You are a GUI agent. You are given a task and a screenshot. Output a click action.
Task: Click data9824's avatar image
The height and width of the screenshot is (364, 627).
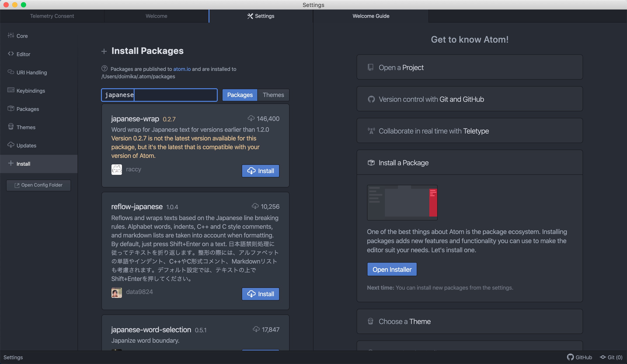point(117,292)
